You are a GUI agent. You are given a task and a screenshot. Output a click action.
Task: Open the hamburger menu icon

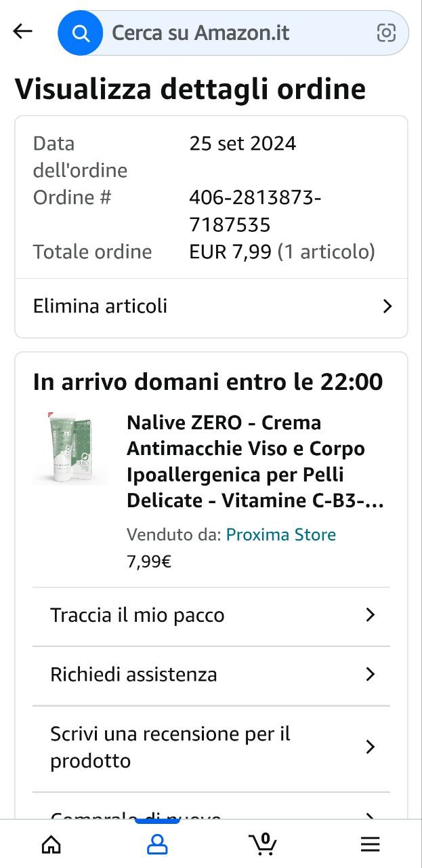coord(370,844)
